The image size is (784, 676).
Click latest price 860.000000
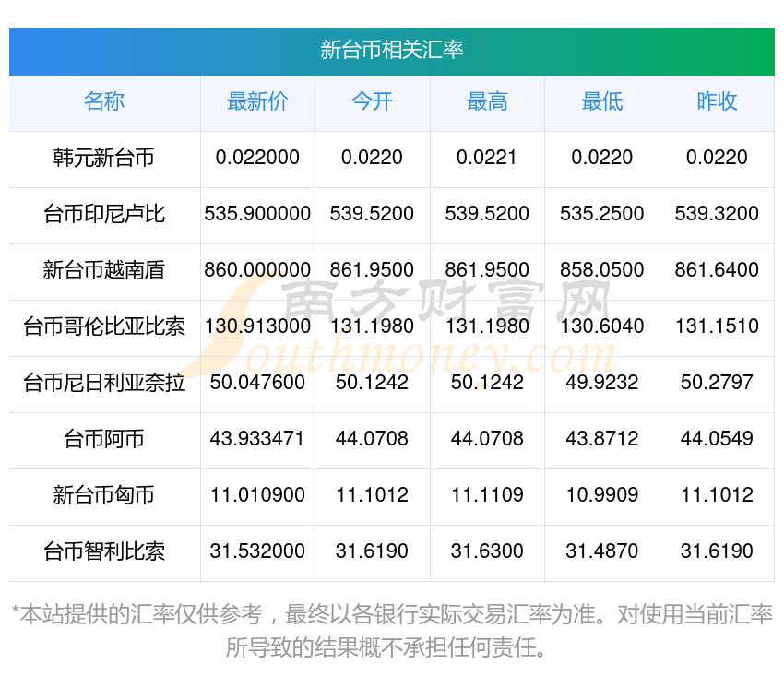pos(257,270)
